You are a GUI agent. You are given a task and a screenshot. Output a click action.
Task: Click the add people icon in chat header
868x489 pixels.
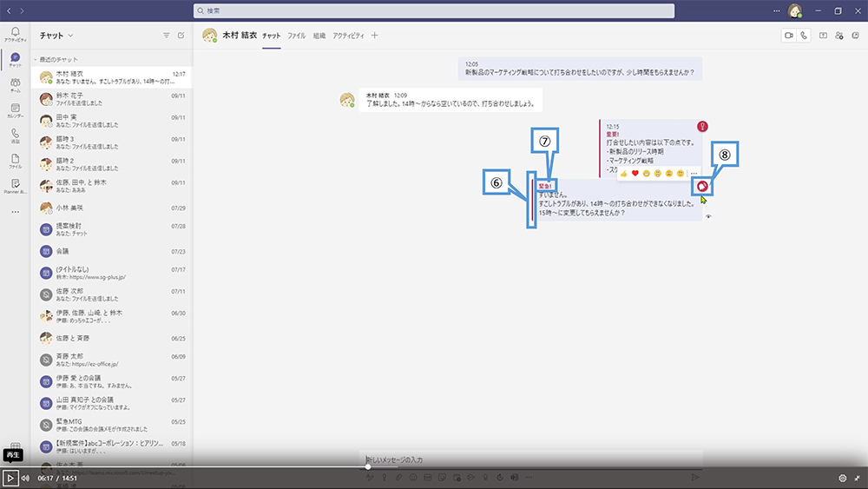839,36
